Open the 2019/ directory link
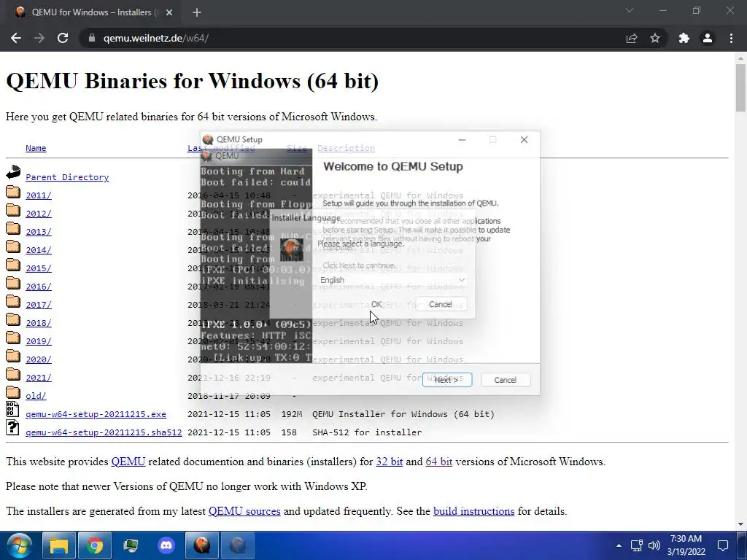The image size is (747, 560). point(39,341)
